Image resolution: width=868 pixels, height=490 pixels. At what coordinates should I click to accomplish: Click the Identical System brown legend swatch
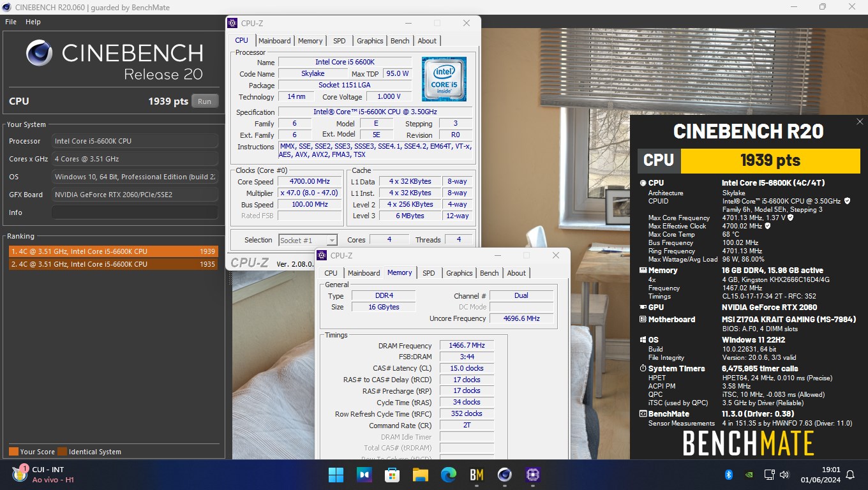pyautogui.click(x=62, y=452)
